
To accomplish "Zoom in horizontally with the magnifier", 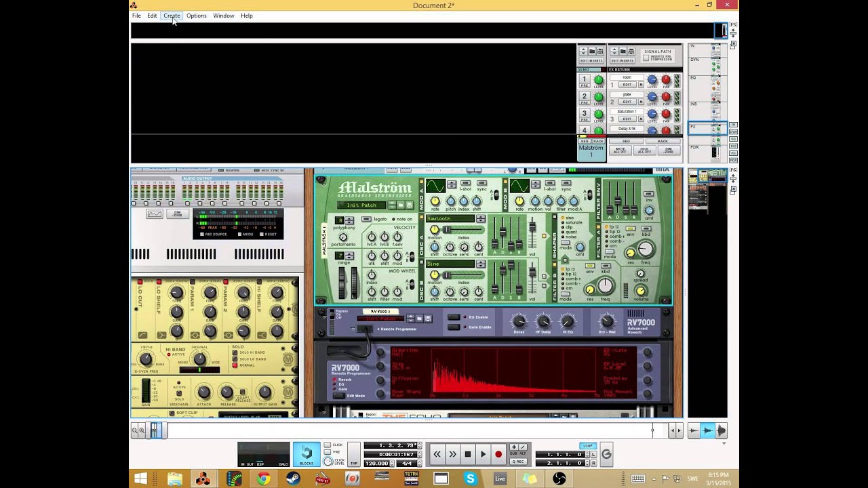I will [142, 430].
